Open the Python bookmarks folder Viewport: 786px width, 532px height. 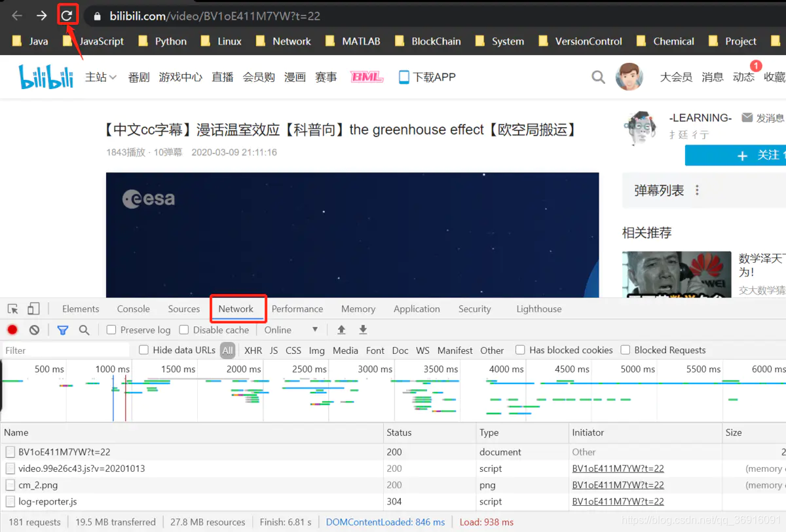click(x=163, y=41)
